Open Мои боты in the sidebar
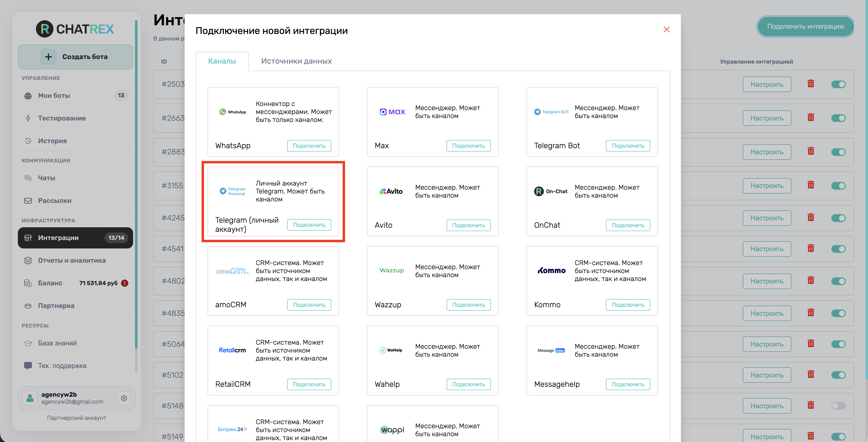This screenshot has height=442, width=868. [x=75, y=96]
